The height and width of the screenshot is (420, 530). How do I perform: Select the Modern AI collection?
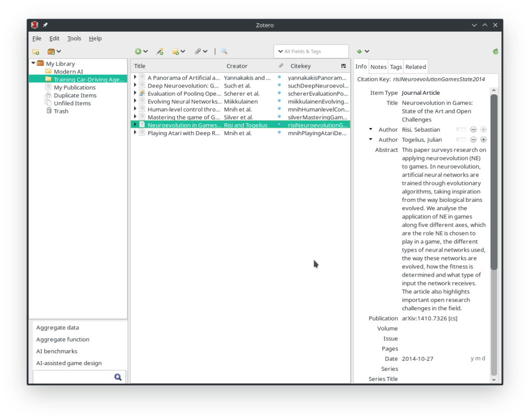pyautogui.click(x=68, y=71)
